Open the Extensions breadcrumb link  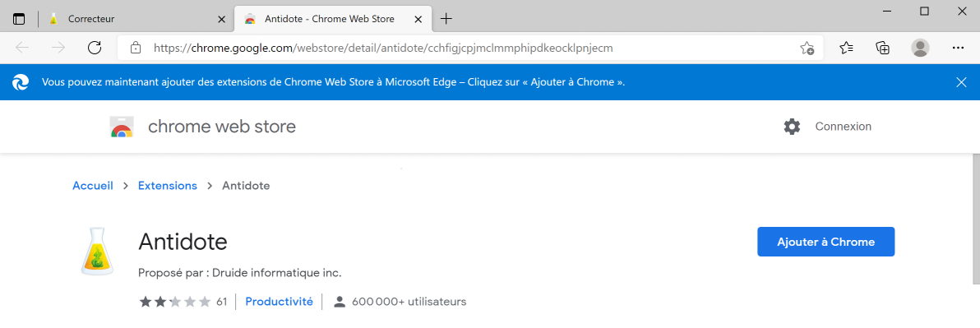click(168, 186)
